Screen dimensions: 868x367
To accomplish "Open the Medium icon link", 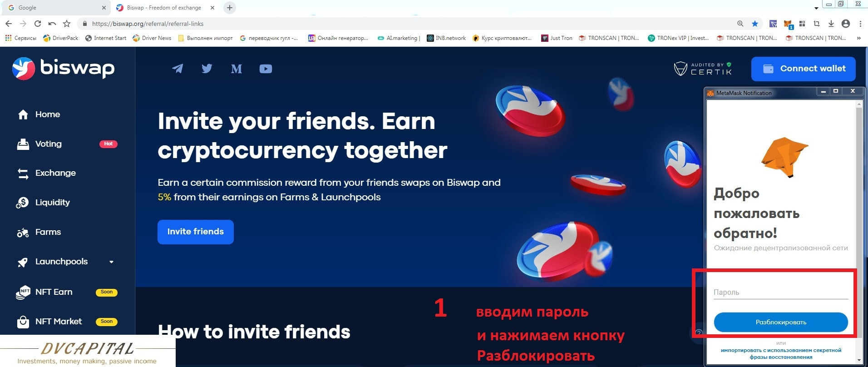I will tap(237, 69).
